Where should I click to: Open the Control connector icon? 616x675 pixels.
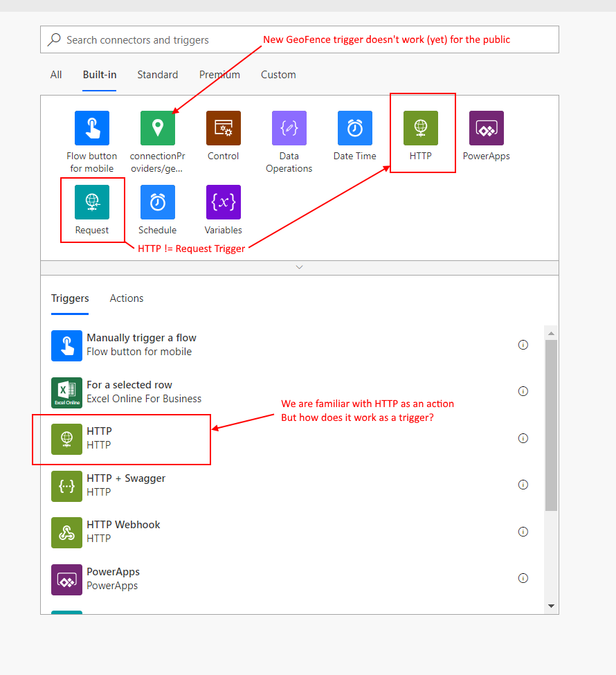tap(224, 128)
